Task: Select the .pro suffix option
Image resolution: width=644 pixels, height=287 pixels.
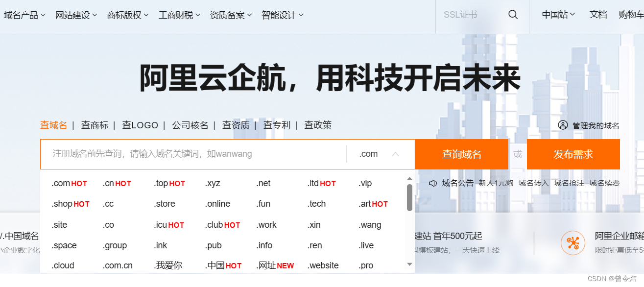Action: tap(366, 265)
